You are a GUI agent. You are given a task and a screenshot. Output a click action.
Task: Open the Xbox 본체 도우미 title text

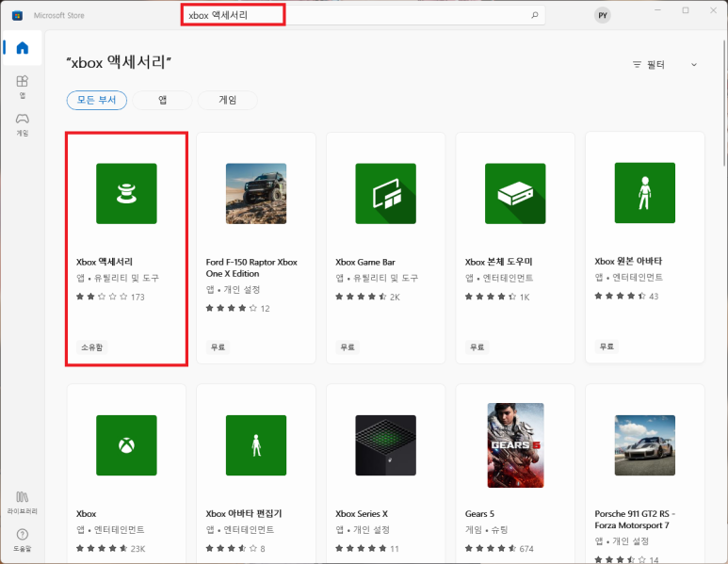coord(498,262)
